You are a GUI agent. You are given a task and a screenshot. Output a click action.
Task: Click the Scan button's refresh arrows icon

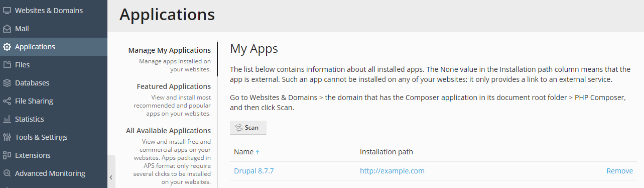point(239,128)
